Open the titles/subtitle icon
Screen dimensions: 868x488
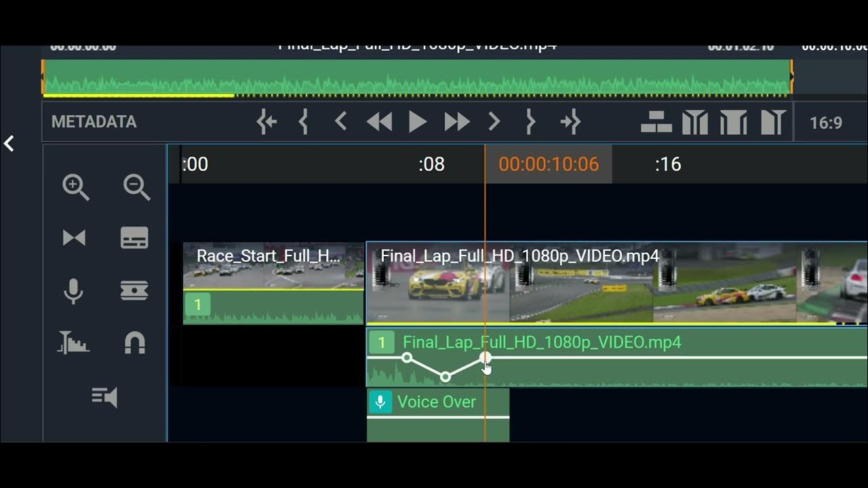click(x=134, y=238)
